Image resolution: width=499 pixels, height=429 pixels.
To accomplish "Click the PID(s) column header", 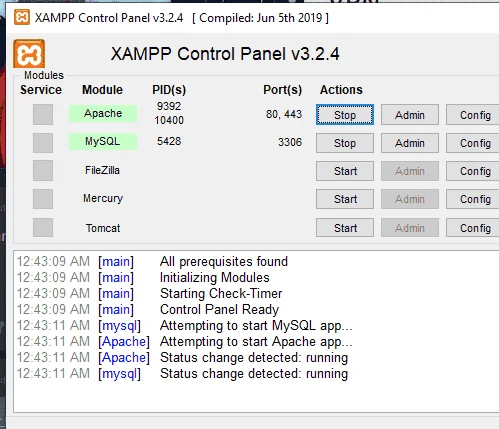I will (x=169, y=90).
